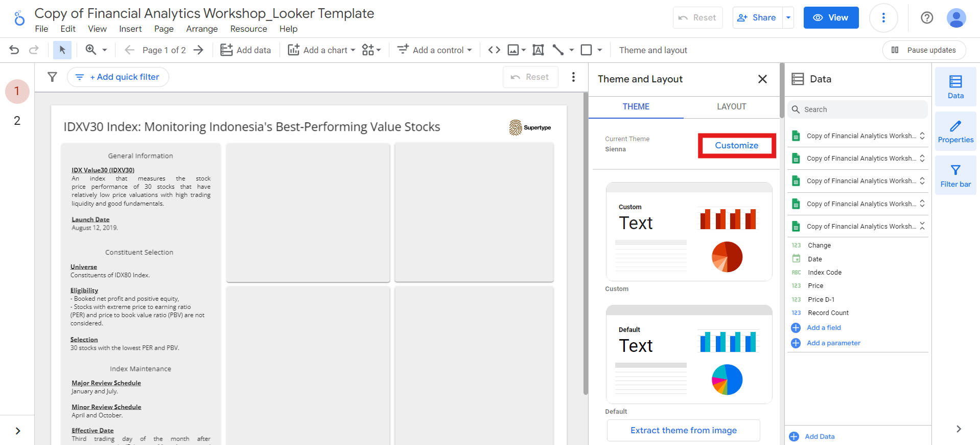The image size is (980, 445).
Task: Click the Date field calendar icon
Action: (x=796, y=259)
